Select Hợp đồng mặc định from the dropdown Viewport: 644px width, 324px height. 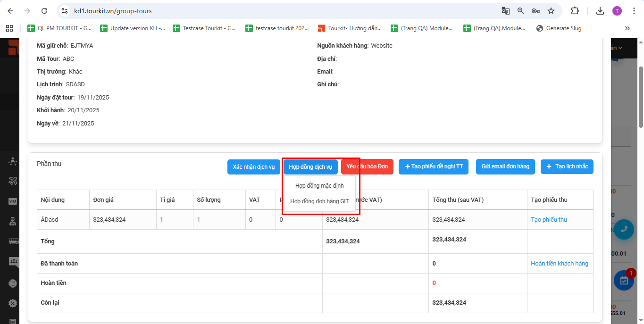pos(319,186)
